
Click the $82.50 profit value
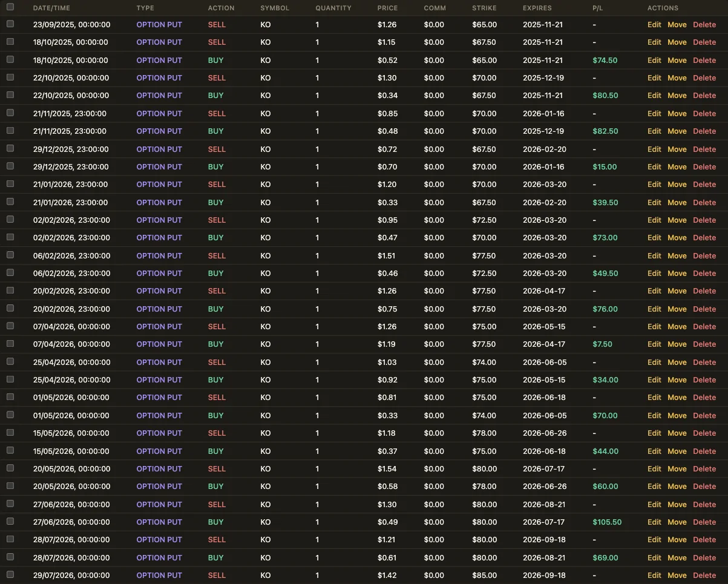coord(605,131)
